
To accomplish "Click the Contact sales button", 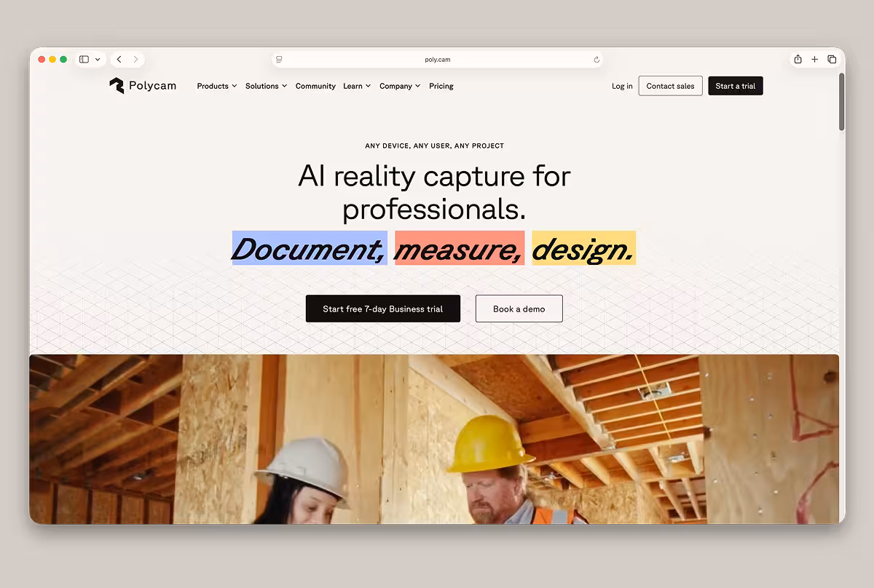I will [671, 86].
